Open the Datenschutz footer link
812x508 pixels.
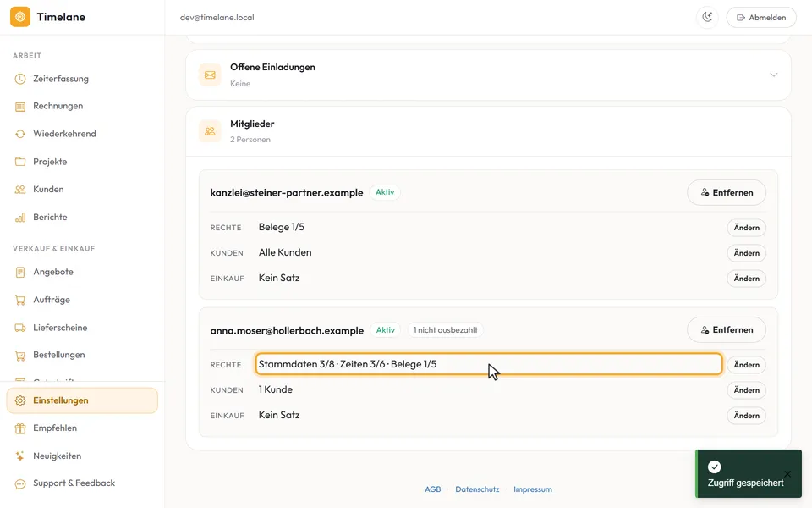coord(477,489)
